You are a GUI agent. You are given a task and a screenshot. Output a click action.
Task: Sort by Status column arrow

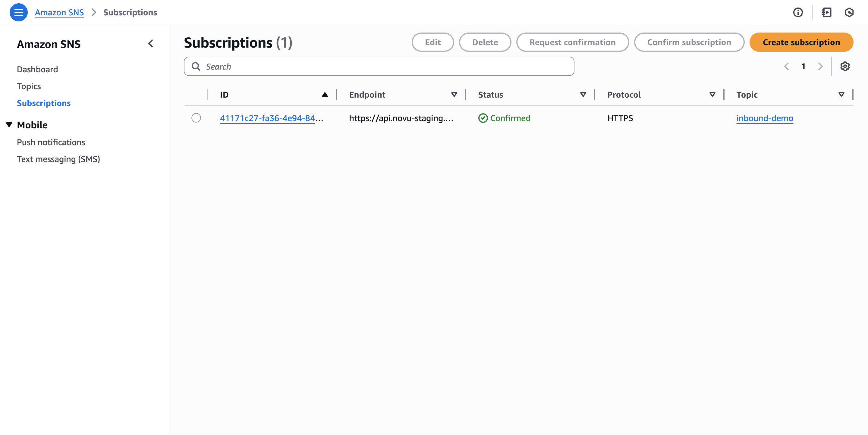pos(583,95)
